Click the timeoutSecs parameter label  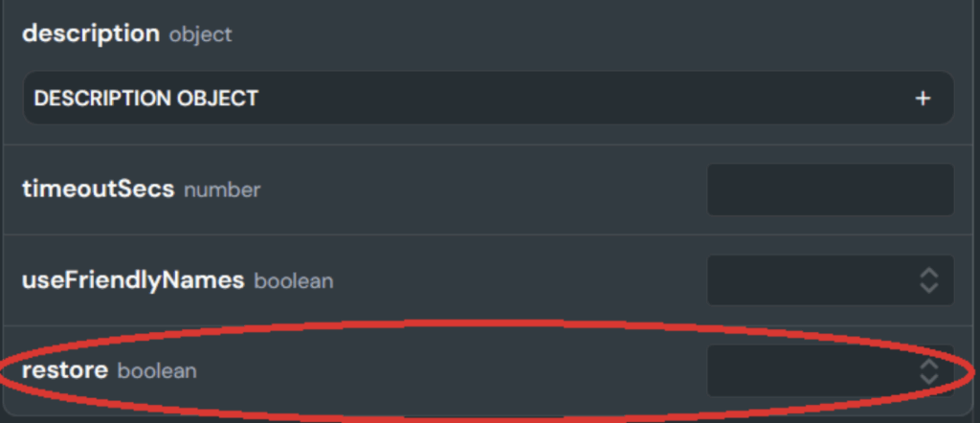pos(99,189)
